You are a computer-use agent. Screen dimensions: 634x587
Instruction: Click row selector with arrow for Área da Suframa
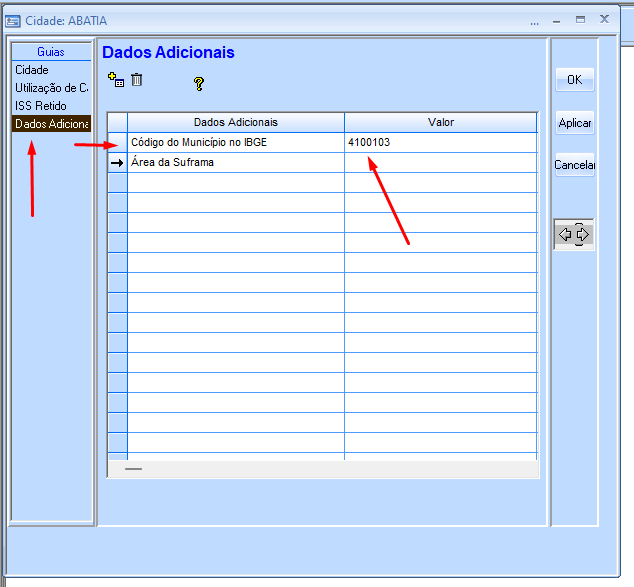coord(118,163)
